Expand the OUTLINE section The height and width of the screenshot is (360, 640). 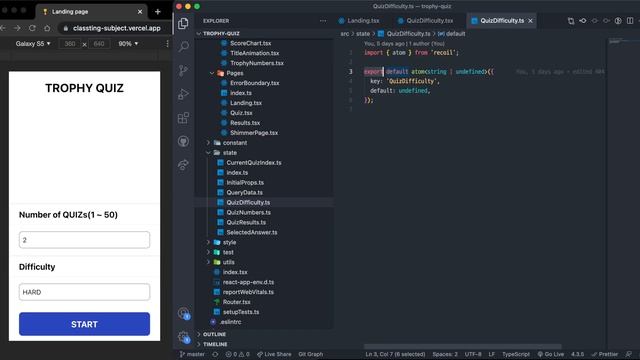214,334
